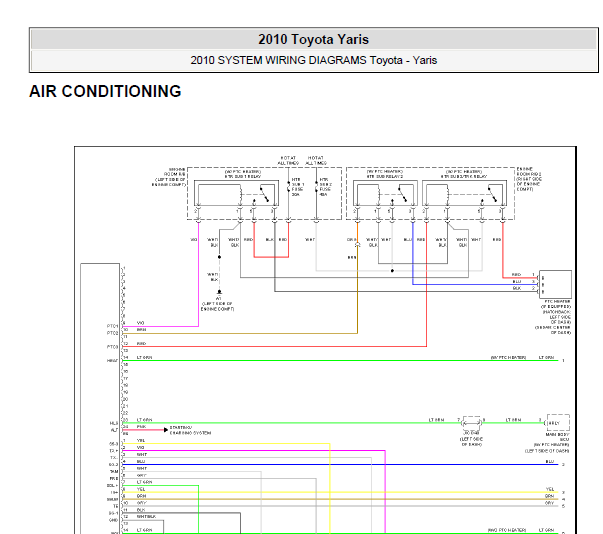Viewport: 603px width, 534px height.
Task: Click the dashed Main Body ECU box
Action: (558, 423)
